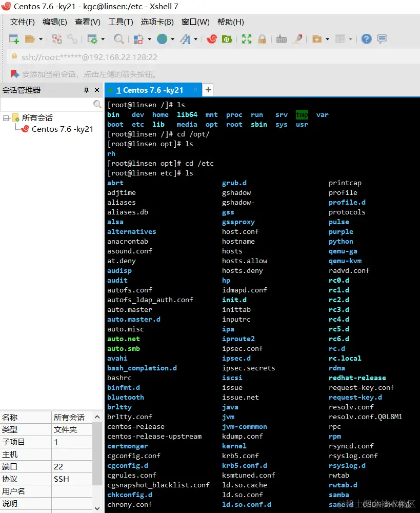Open the 选项卡(B) menu
Screen dimensions: 420x513
[x=157, y=22]
